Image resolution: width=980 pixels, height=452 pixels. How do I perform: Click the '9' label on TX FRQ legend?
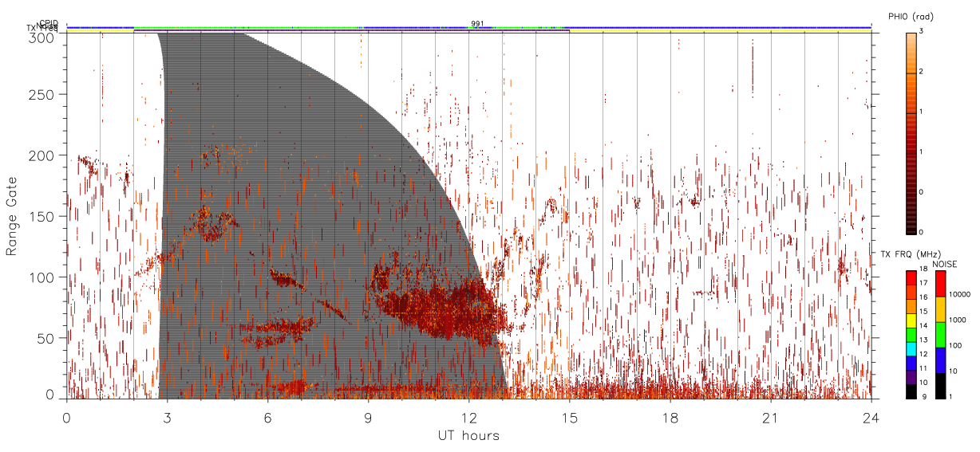pos(923,396)
